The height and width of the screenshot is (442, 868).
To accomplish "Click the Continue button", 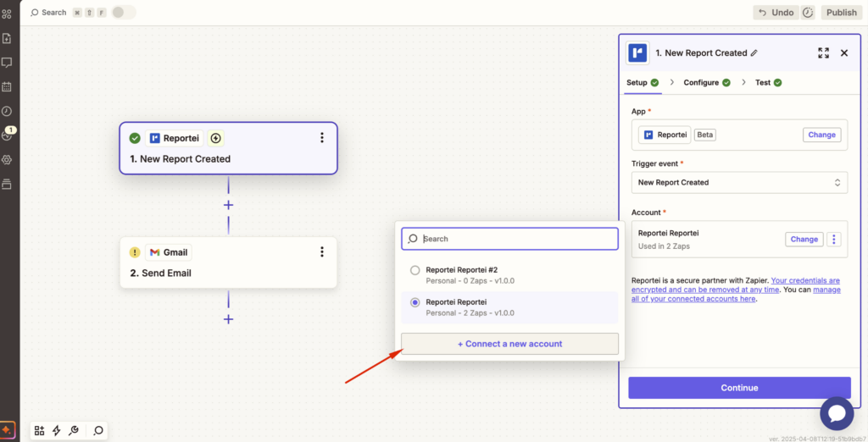I will click(739, 388).
